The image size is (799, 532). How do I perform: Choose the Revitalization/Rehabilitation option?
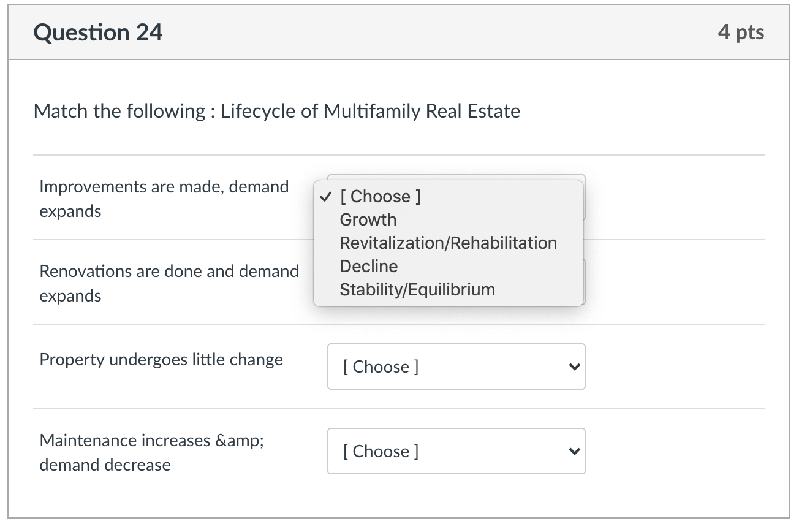pyautogui.click(x=448, y=243)
